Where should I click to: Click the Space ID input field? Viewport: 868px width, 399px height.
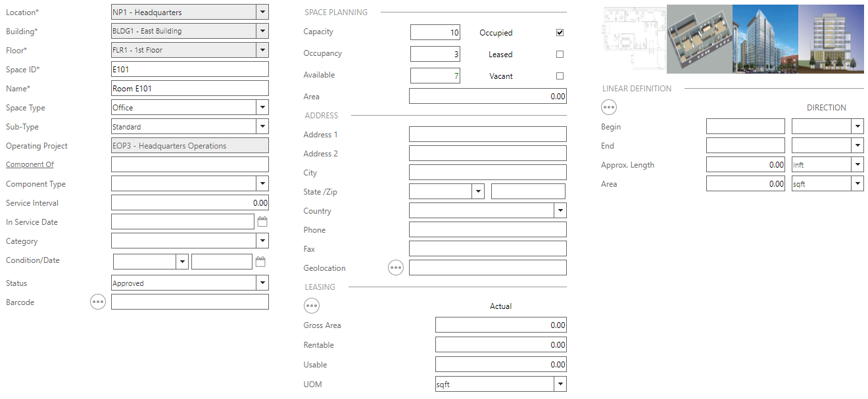189,70
